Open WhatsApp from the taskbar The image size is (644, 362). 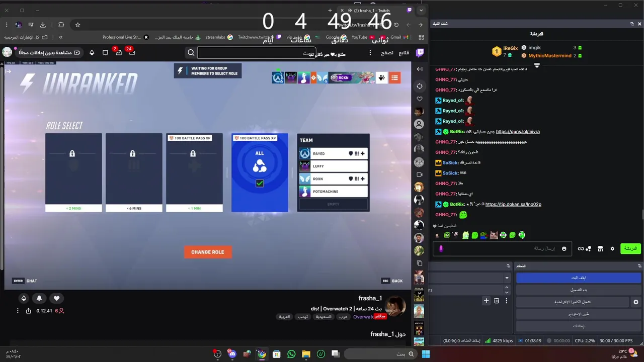pyautogui.click(x=291, y=354)
